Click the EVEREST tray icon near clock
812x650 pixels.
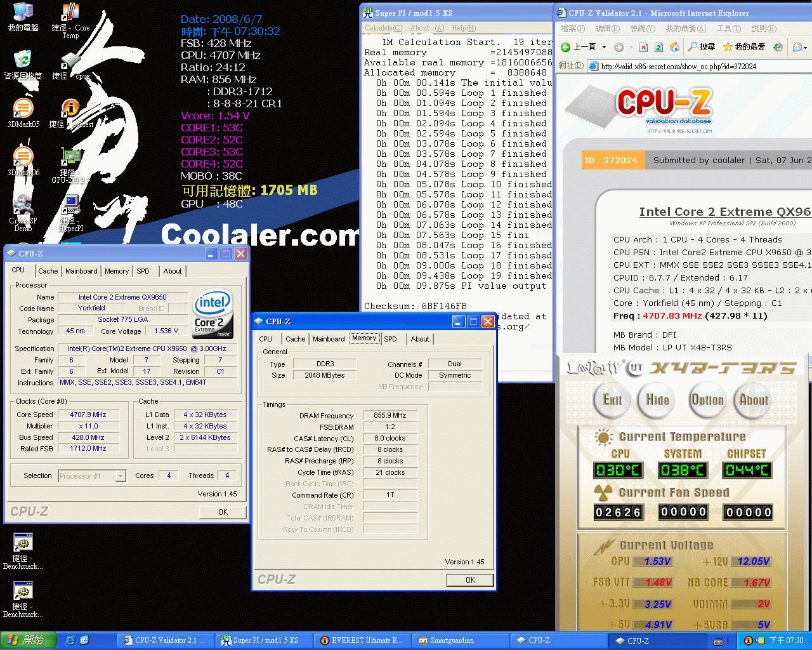pyautogui.click(x=748, y=640)
